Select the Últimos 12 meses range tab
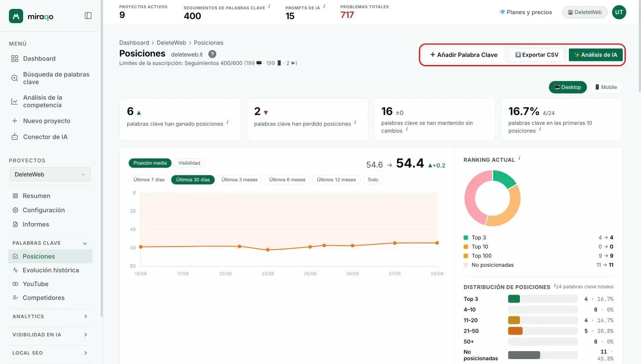Viewport: 641px width, 364px height. coord(336,180)
